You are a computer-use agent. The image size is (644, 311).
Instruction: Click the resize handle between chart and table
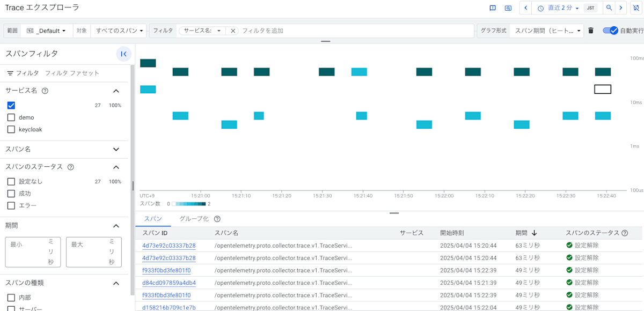click(x=394, y=213)
